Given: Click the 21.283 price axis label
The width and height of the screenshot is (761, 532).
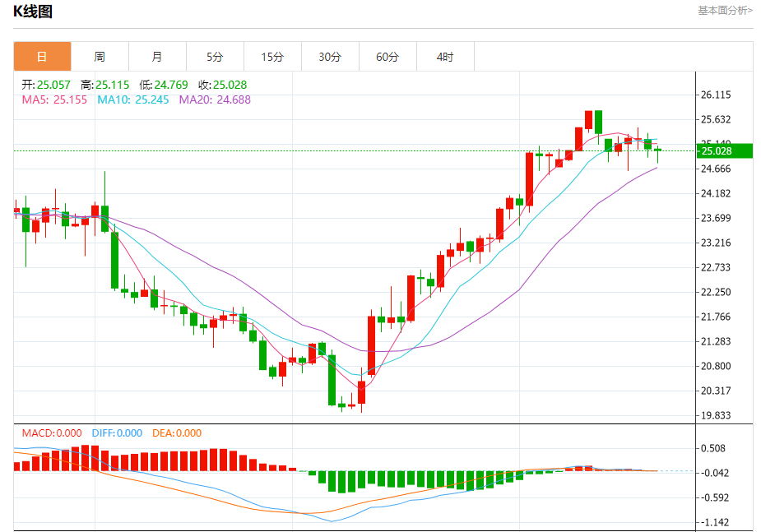Looking at the screenshot, I should (716, 341).
